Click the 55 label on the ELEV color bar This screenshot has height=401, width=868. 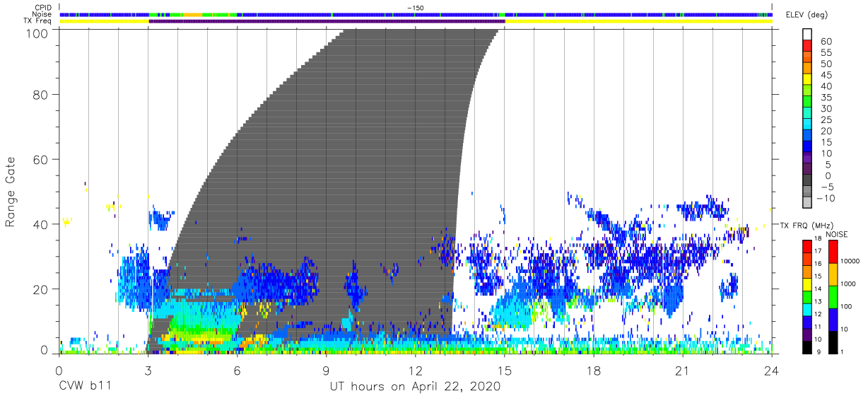(x=826, y=53)
